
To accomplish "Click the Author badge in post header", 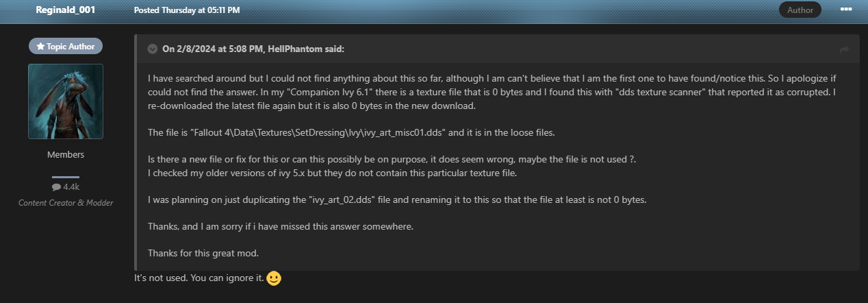I will [x=800, y=10].
